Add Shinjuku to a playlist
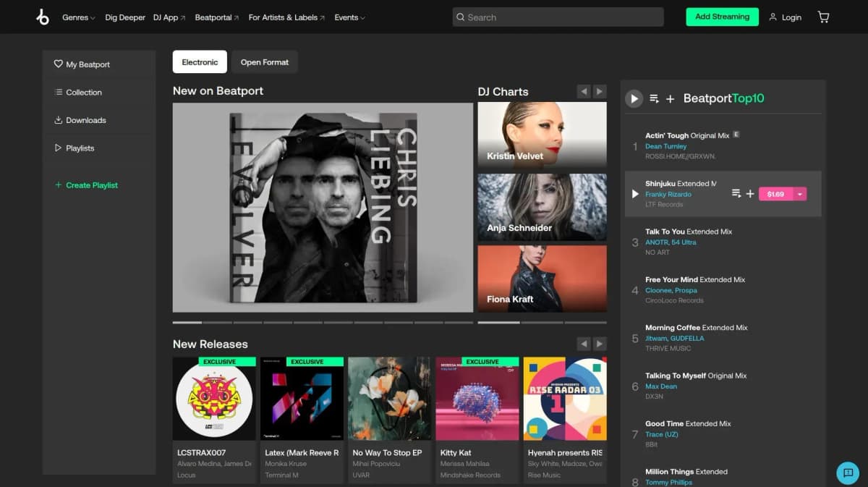The width and height of the screenshot is (868, 487). (x=750, y=194)
